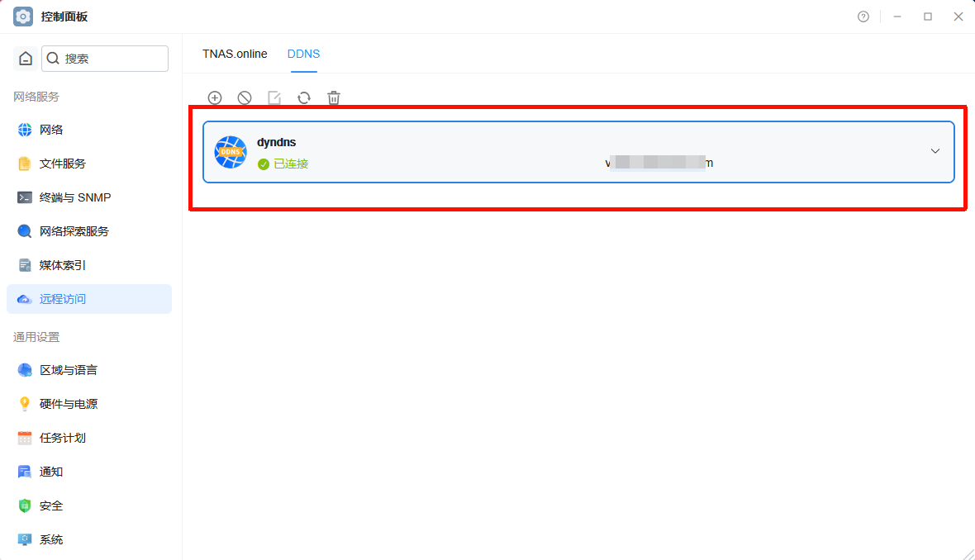Screen dimensions: 975x560
Task: Open the help question mark icon
Action: click(x=863, y=17)
